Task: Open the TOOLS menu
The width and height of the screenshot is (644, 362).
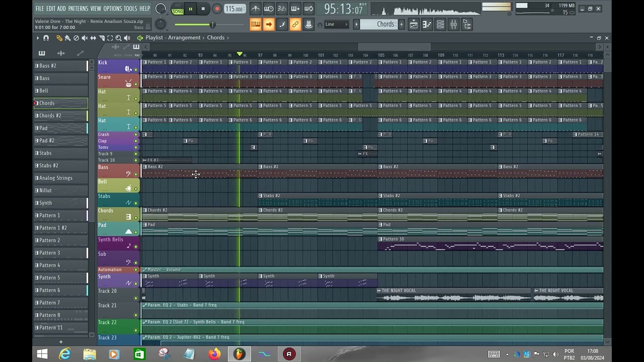Action: 130,9
